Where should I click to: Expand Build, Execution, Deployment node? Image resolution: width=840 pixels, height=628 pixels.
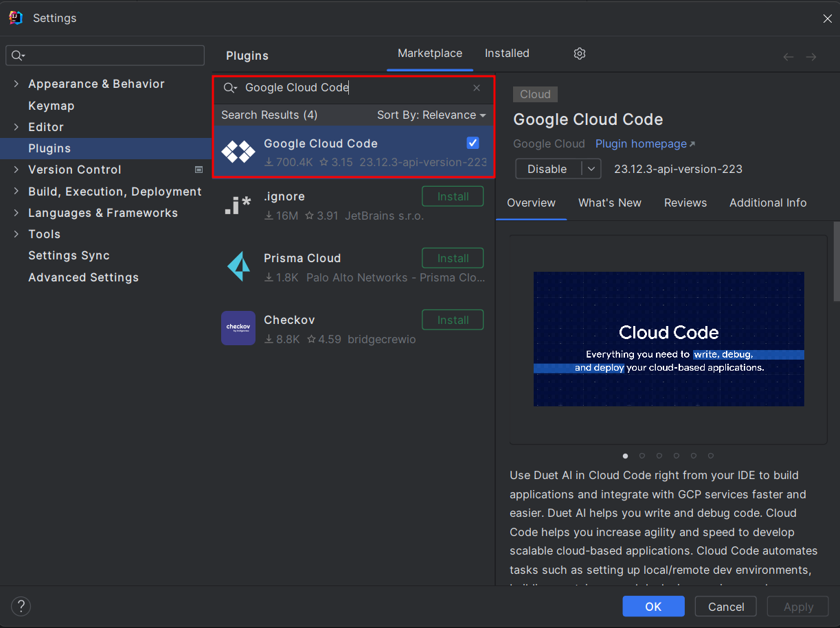click(16, 191)
